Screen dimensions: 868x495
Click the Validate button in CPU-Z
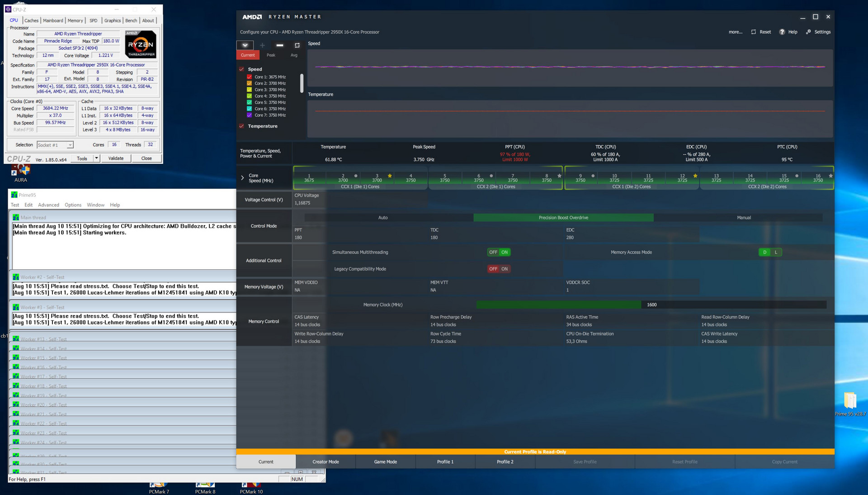coord(116,158)
